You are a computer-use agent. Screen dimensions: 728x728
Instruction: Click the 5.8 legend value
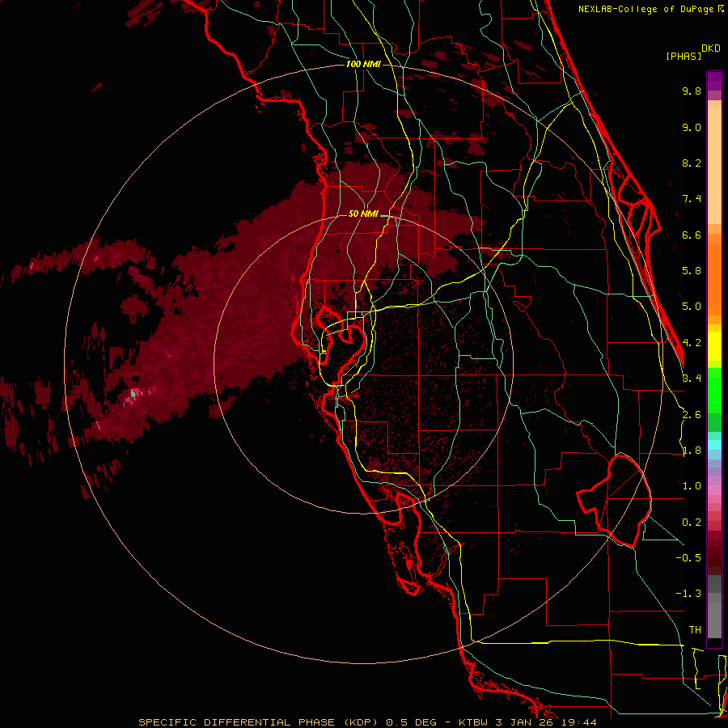coord(692,271)
